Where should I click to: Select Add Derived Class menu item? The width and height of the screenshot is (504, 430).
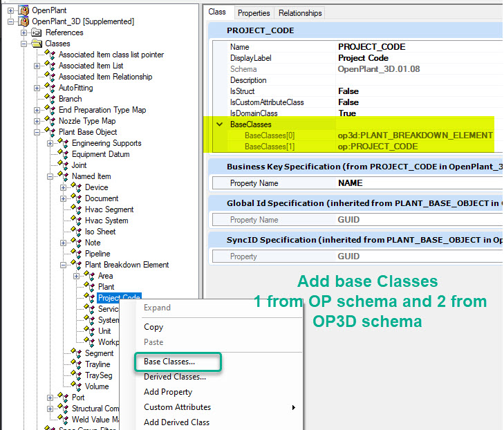pyautogui.click(x=176, y=422)
